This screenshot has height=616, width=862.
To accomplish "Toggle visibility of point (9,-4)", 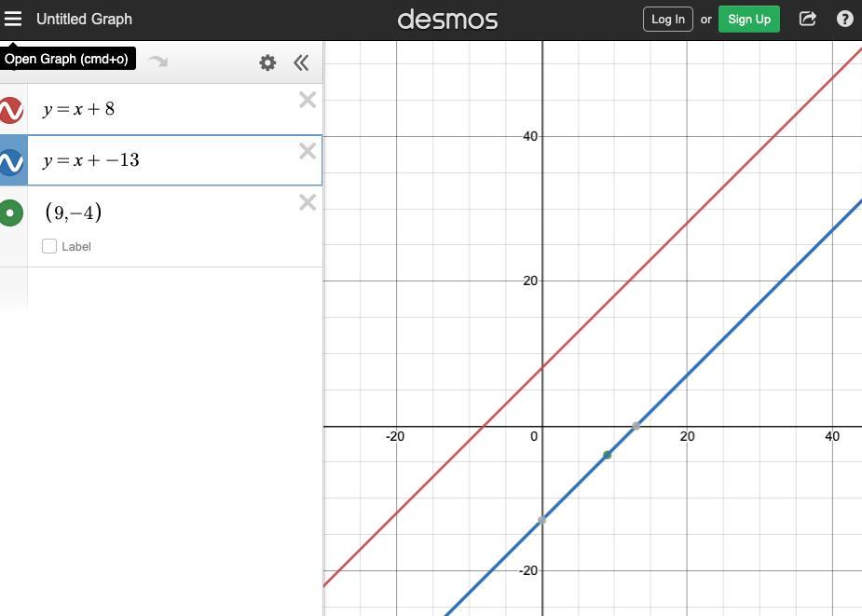I will tap(11, 212).
